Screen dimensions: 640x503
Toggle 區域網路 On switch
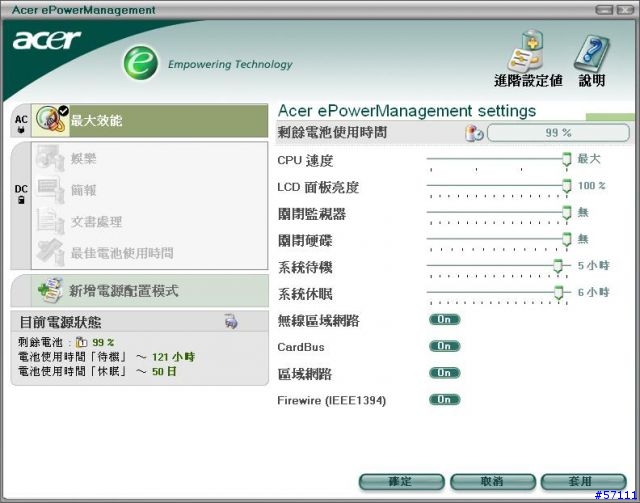click(444, 373)
